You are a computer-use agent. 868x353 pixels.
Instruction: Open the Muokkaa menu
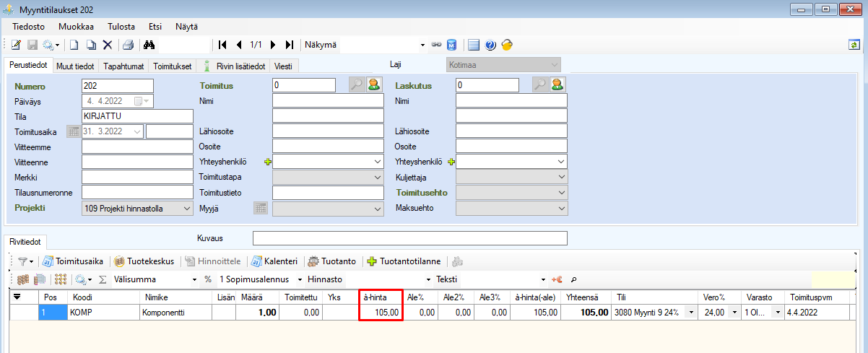(x=66, y=27)
